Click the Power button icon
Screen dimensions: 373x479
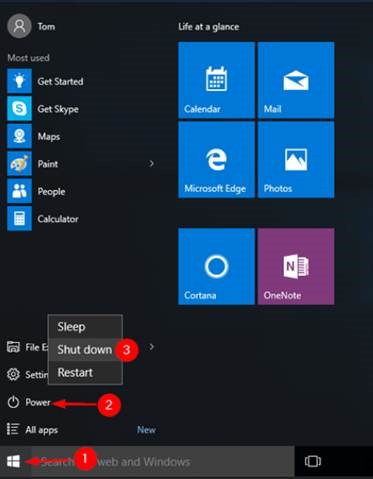pyautogui.click(x=13, y=402)
